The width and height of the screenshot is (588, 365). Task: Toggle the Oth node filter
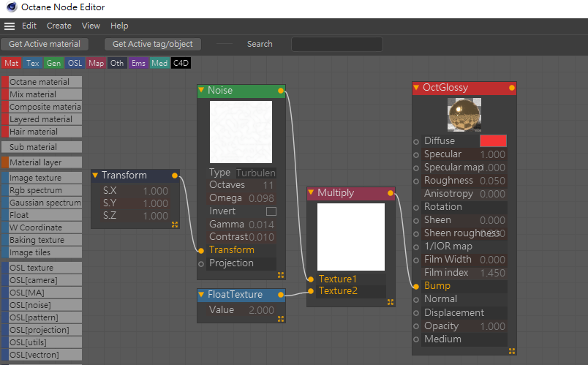[117, 63]
